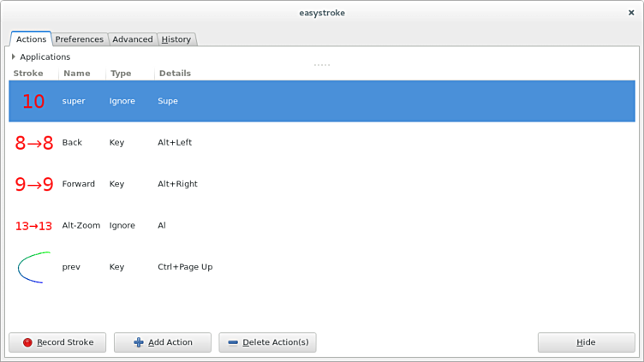The image size is (644, 362).
Task: Select the Forward action name
Action: click(x=78, y=184)
